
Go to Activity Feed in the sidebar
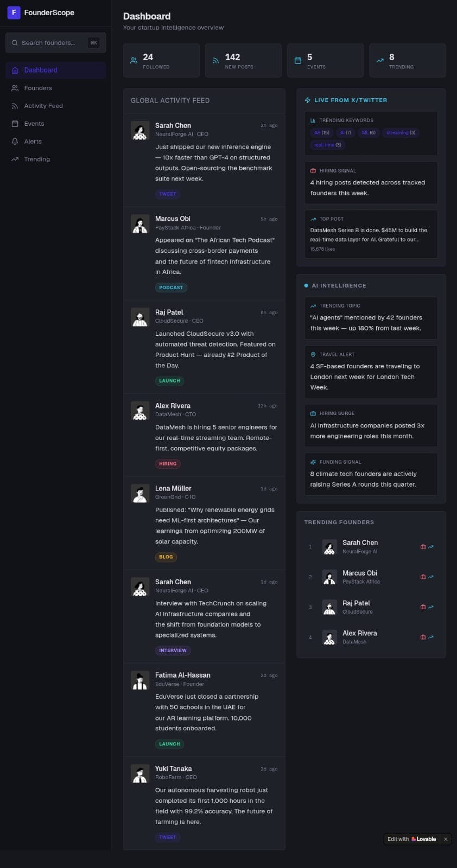(x=43, y=106)
